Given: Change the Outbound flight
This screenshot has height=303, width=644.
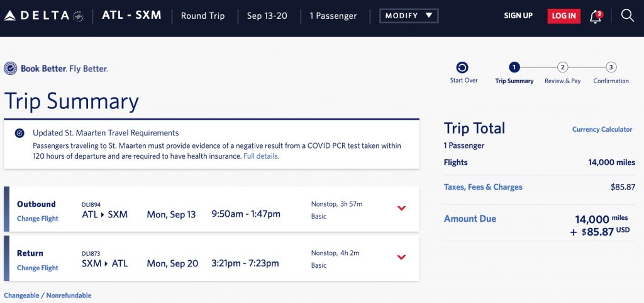Looking at the screenshot, I should click(x=38, y=219).
